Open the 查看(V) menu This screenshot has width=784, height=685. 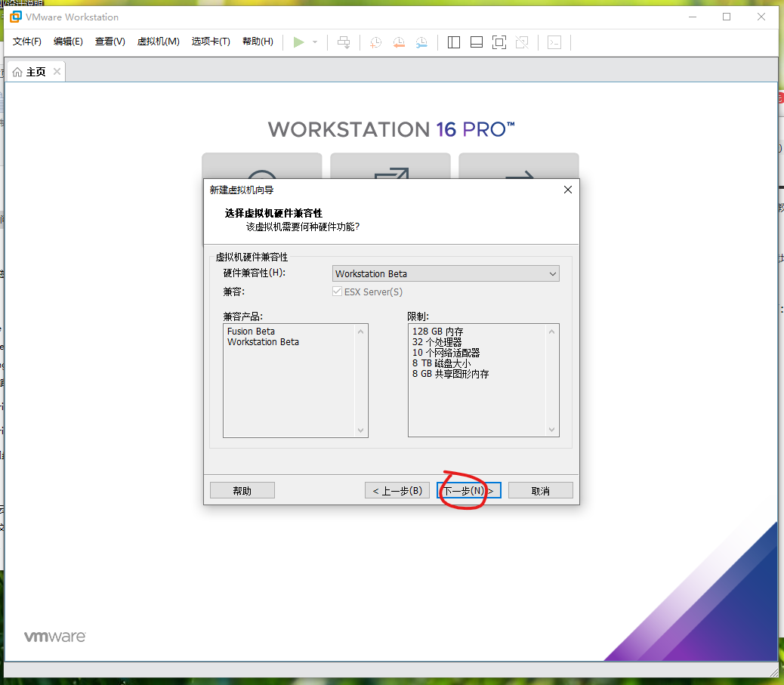point(110,42)
